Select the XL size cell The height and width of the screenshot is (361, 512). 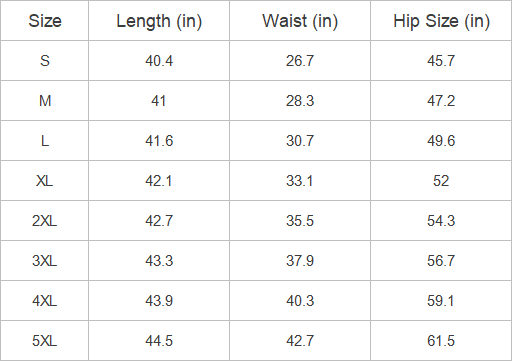(x=45, y=181)
